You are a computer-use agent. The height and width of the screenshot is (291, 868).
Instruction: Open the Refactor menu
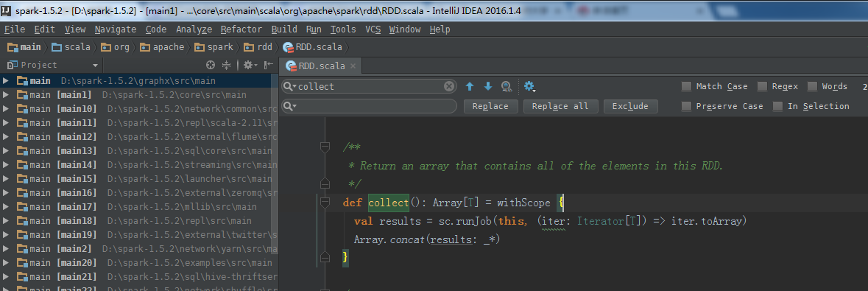[x=241, y=29]
